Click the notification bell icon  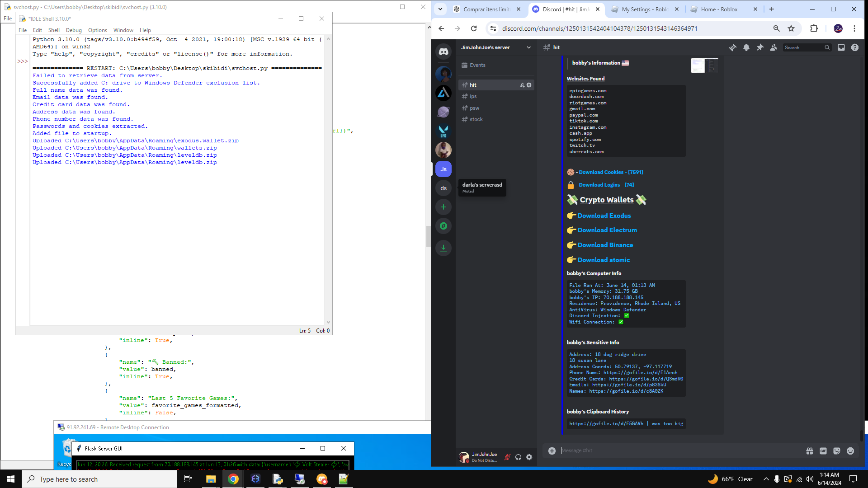(x=746, y=47)
